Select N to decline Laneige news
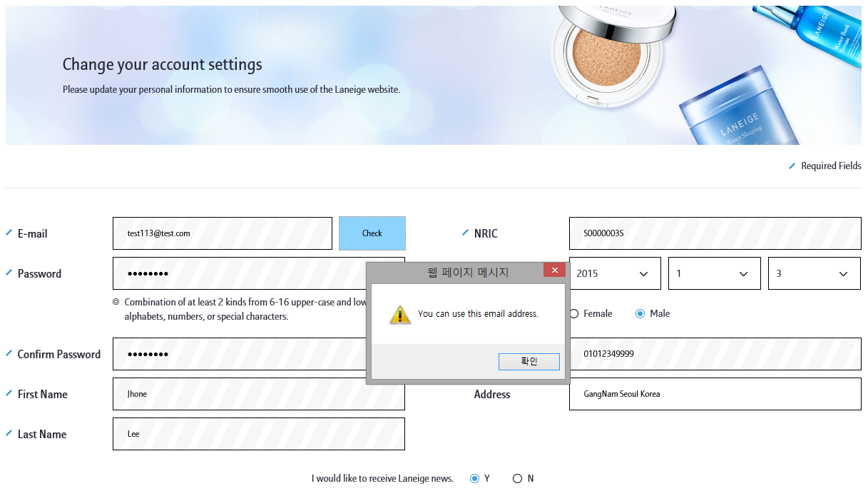Screen dimensions: 868x491 click(x=517, y=479)
